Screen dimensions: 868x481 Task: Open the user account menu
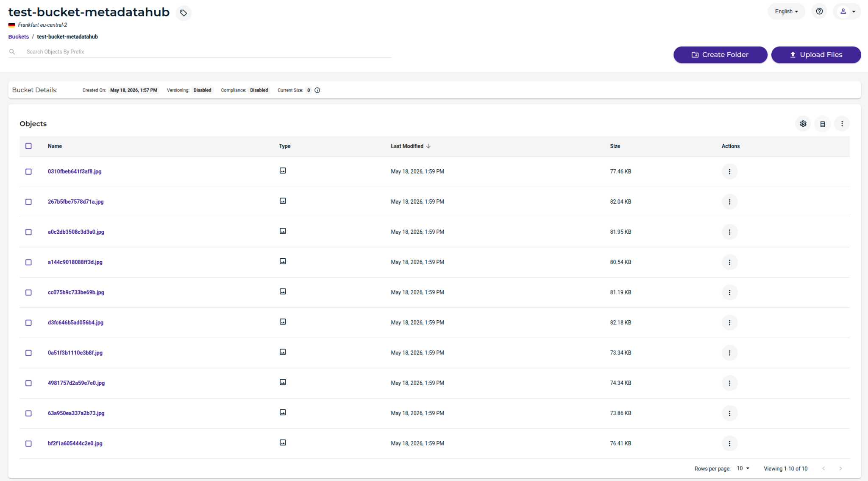tap(847, 11)
